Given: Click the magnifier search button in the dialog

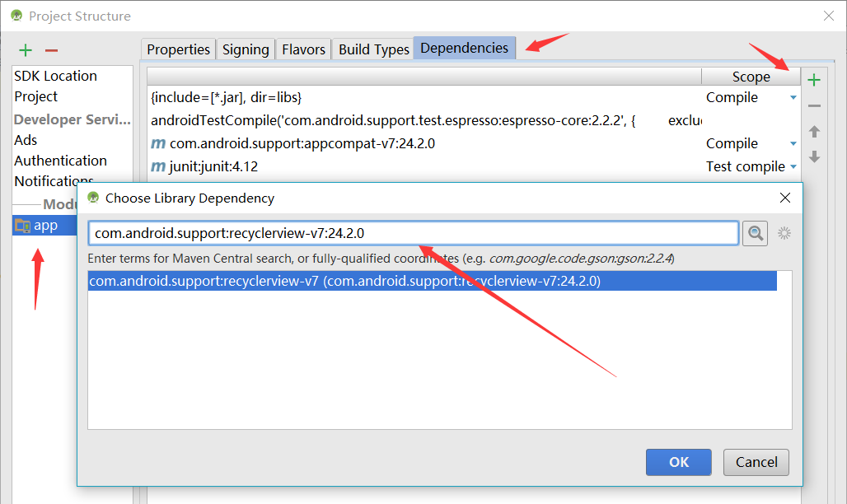Looking at the screenshot, I should (755, 233).
